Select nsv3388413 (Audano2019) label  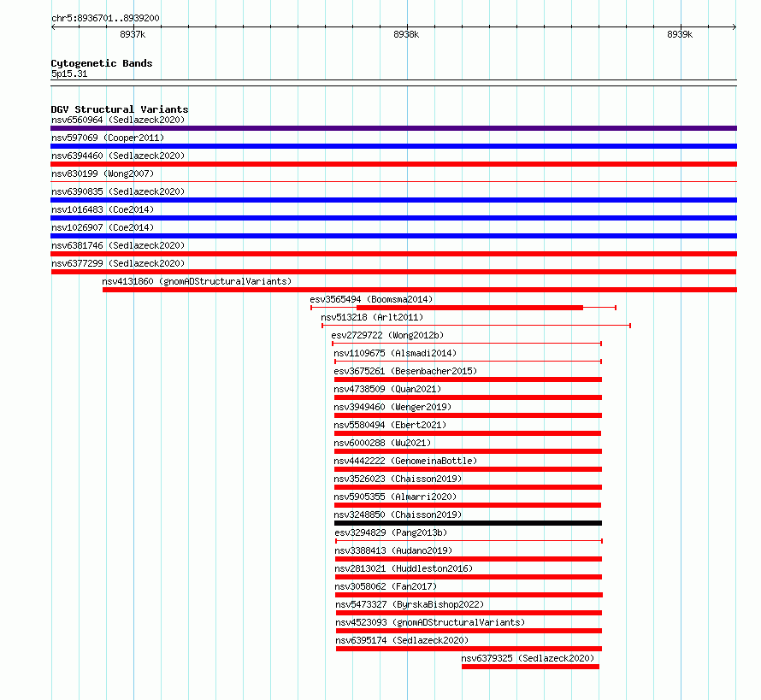point(393,550)
